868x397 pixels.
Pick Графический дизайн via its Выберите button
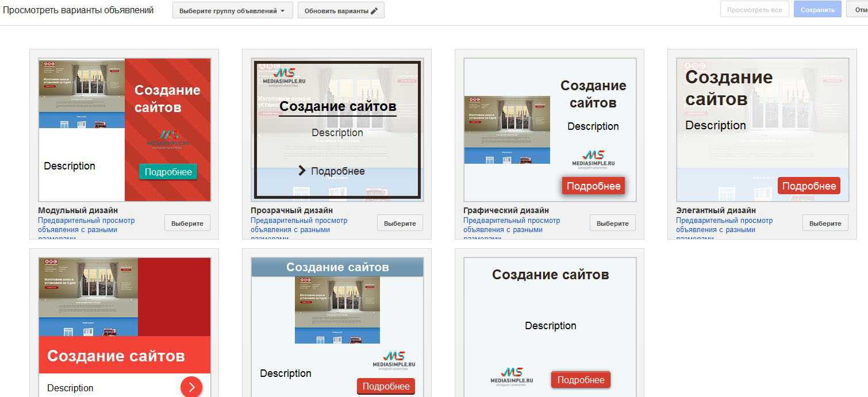[613, 223]
